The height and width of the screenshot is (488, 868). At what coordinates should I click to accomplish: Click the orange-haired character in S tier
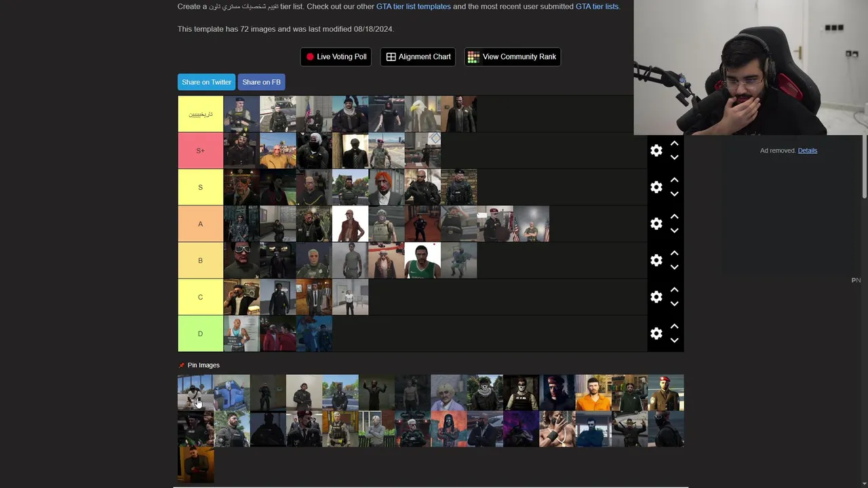pos(387,187)
